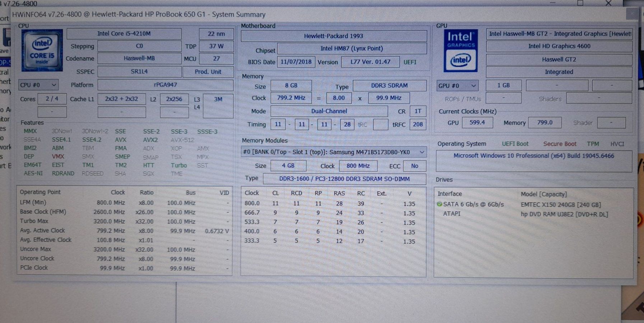The image size is (644, 323).
Task: Click the Intel HD Graphics 4600 field
Action: [559, 46]
